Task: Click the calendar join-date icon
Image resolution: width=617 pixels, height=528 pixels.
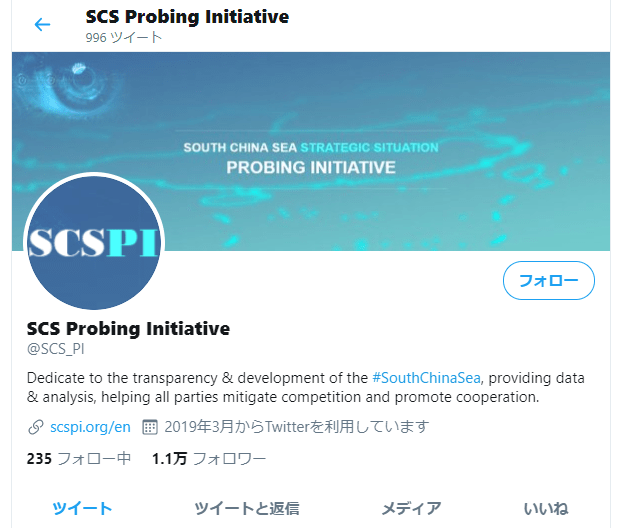Action: [x=150, y=427]
